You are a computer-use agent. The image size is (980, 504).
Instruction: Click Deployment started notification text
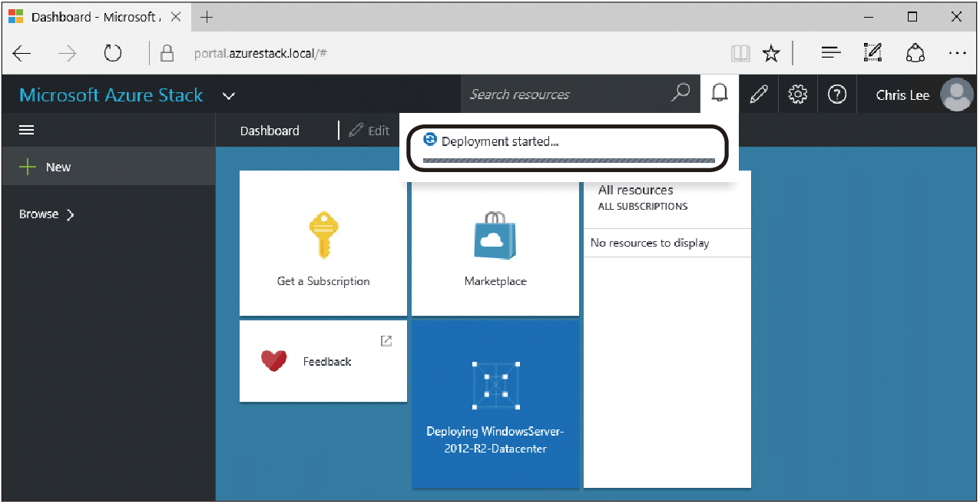point(499,141)
